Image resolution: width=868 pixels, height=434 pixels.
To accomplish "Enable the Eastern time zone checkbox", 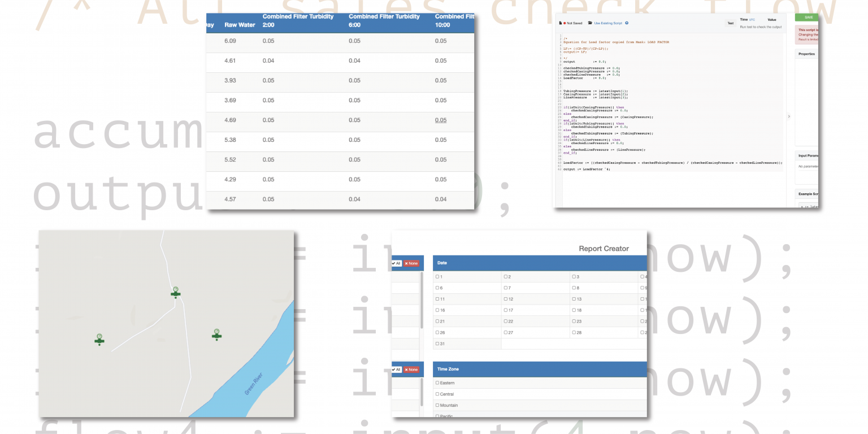I will [x=436, y=383].
